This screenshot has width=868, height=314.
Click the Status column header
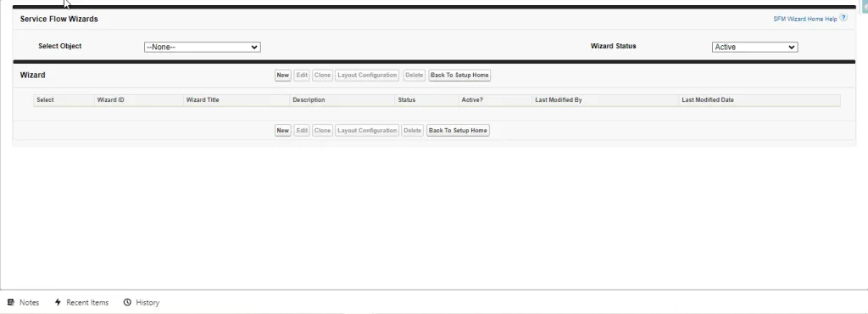click(406, 100)
